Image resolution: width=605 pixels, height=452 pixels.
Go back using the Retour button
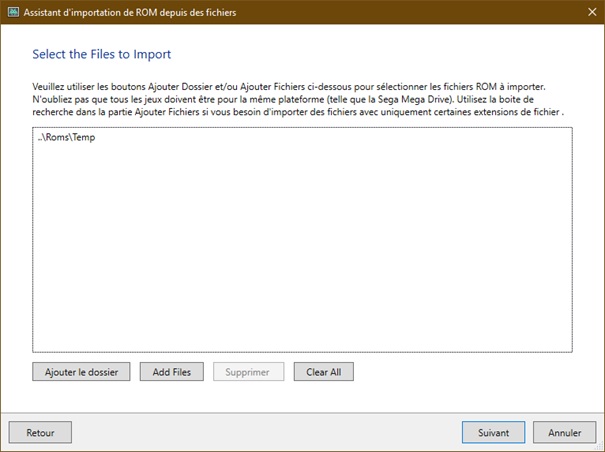[x=40, y=433]
